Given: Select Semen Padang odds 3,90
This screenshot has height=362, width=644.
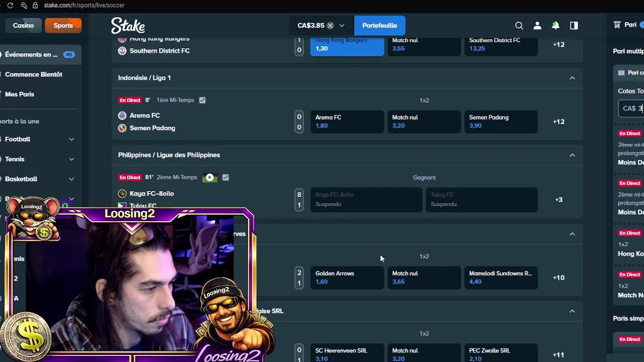Looking at the screenshot, I should click(x=501, y=122).
